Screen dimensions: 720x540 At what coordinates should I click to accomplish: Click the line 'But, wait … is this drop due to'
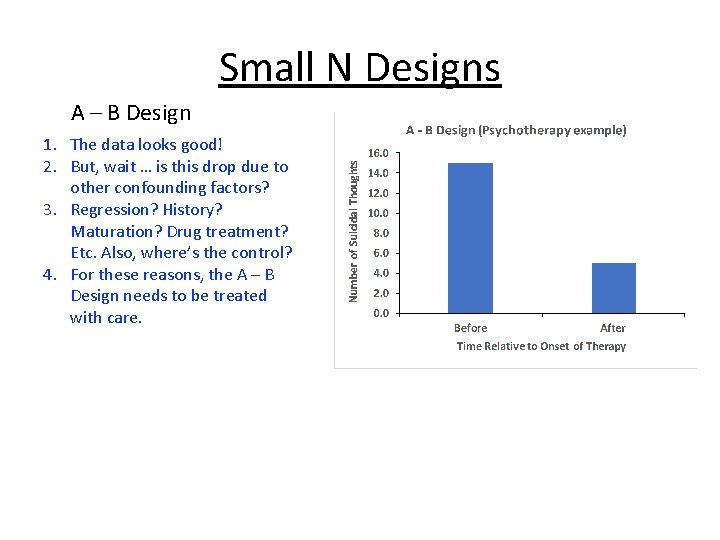(180, 167)
